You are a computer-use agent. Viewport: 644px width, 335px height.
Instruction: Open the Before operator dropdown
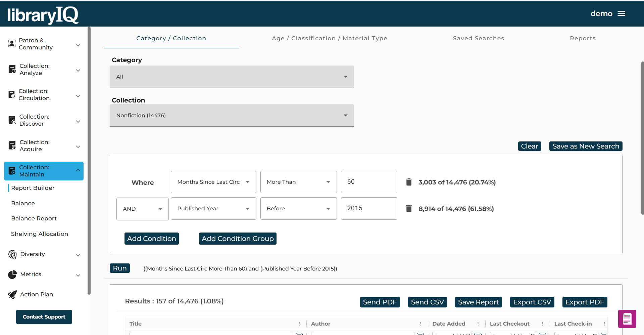point(298,208)
